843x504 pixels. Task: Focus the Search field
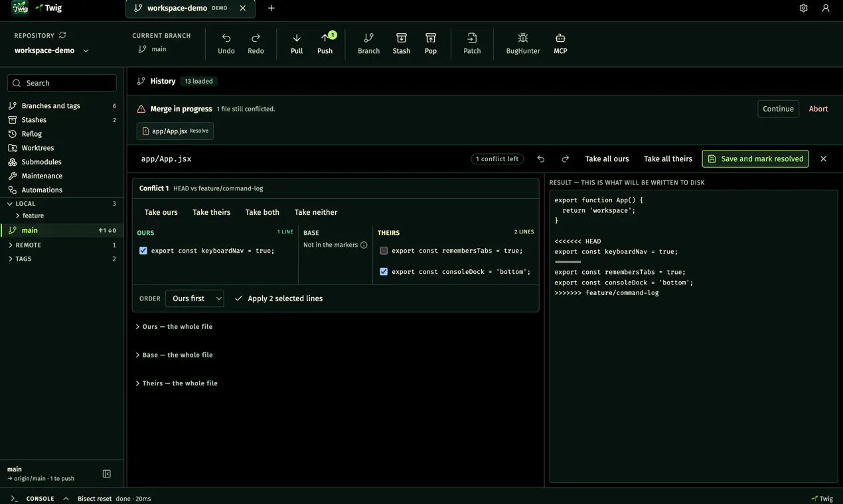point(62,83)
